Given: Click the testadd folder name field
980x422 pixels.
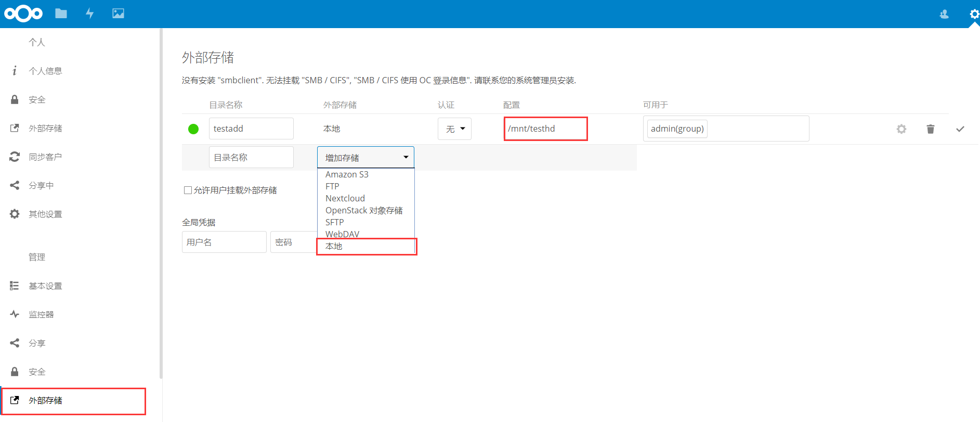Looking at the screenshot, I should [251, 129].
